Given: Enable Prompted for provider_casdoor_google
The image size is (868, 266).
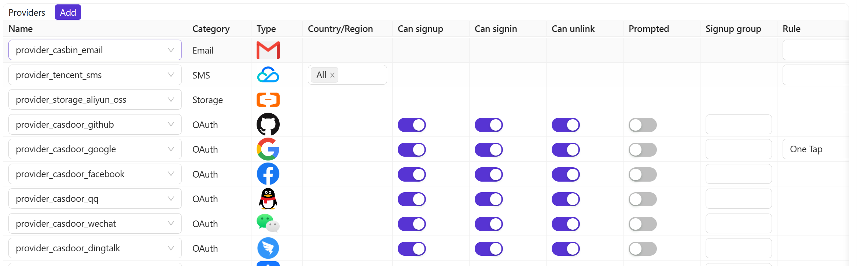Looking at the screenshot, I should [642, 149].
